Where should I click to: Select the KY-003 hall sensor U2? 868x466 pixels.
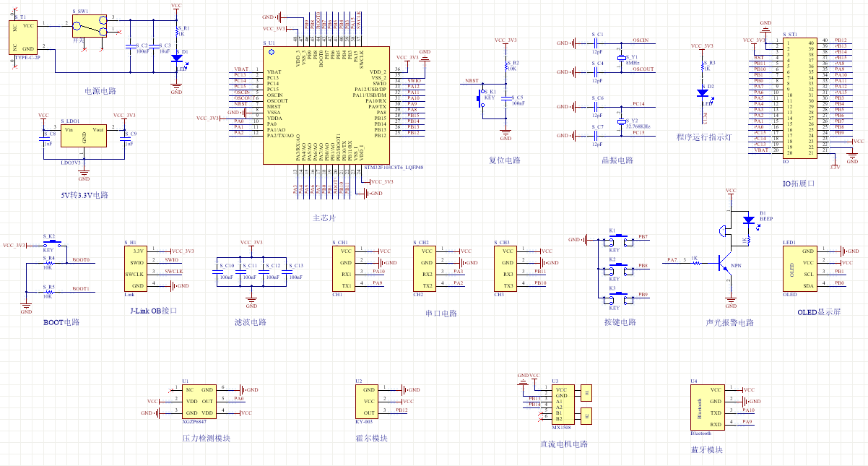tap(367, 401)
